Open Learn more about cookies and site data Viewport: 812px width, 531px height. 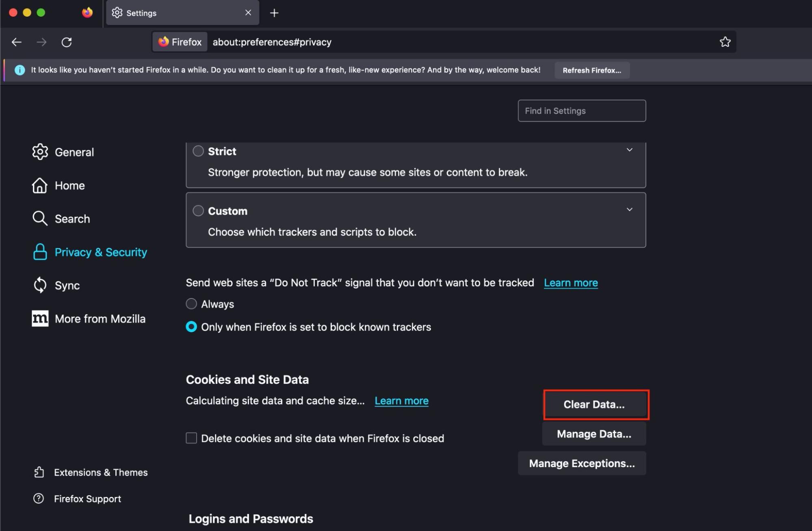[401, 400]
